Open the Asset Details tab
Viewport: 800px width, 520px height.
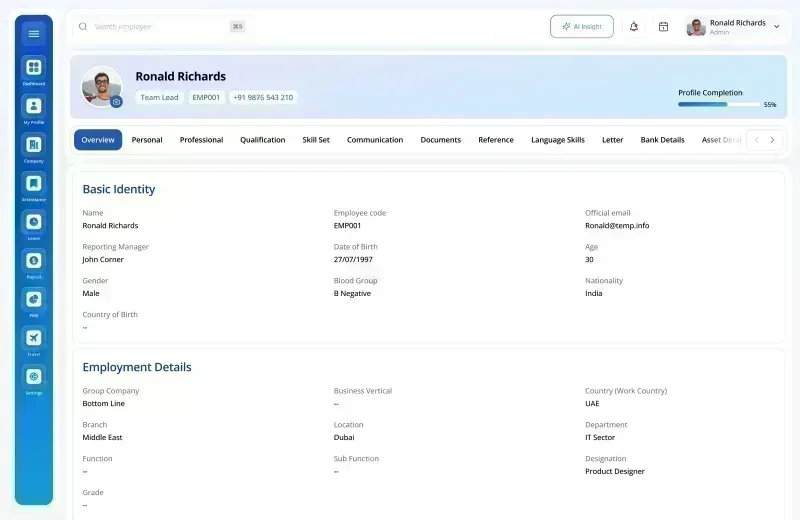click(x=721, y=140)
